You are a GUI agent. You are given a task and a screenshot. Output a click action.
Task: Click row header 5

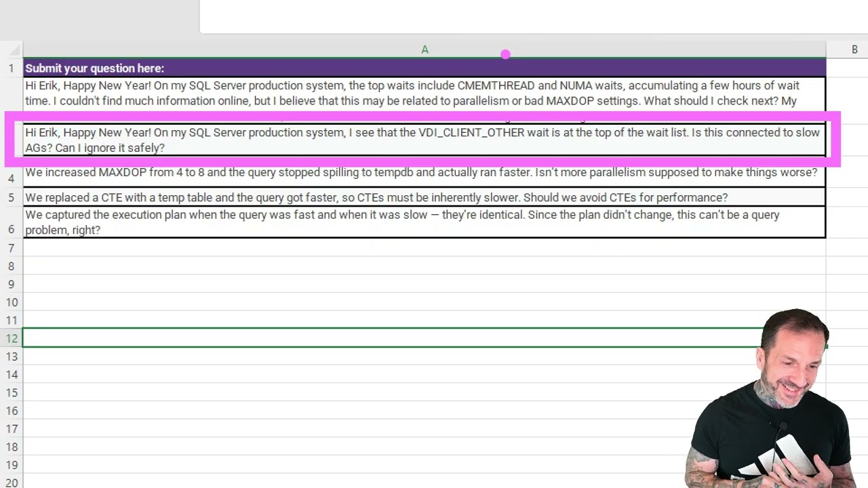[12, 197]
